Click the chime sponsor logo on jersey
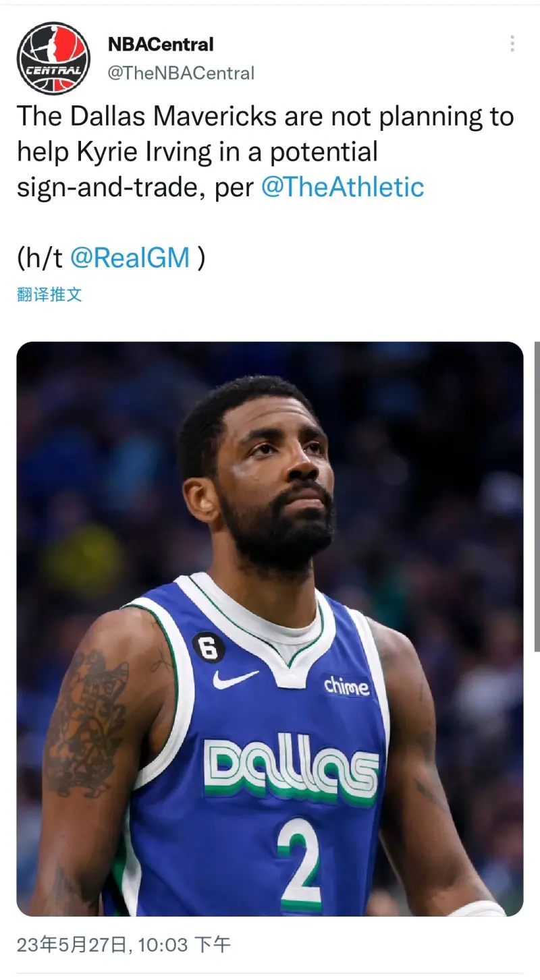Image resolution: width=540 pixels, height=980 pixels. tap(346, 686)
